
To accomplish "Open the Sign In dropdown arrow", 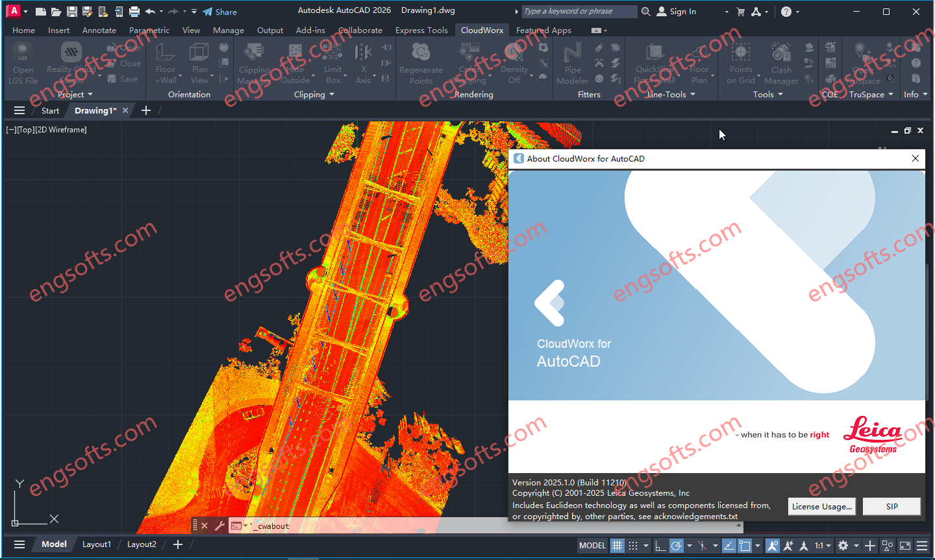I will [x=727, y=12].
